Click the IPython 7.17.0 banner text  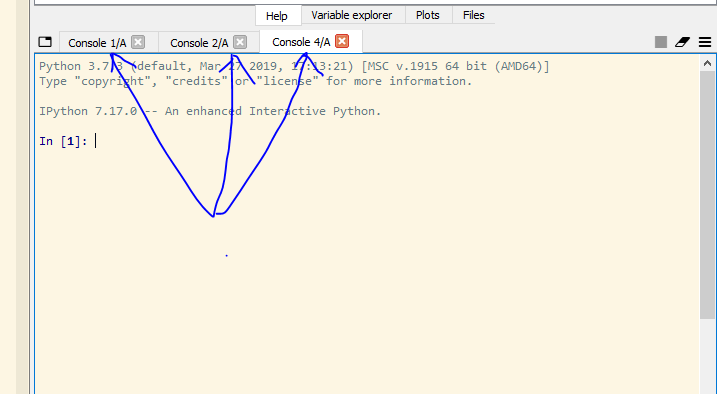[x=210, y=111]
